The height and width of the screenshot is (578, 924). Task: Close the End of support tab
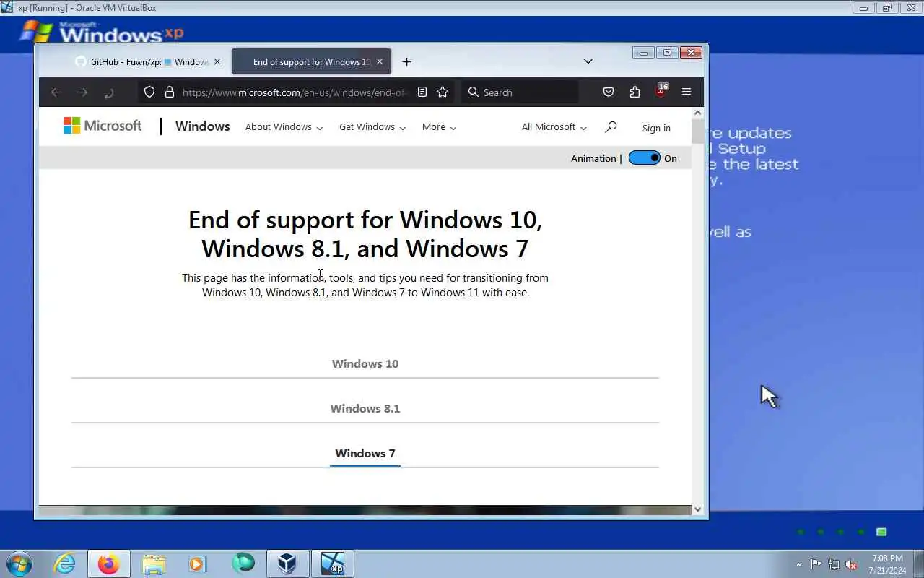[380, 61]
